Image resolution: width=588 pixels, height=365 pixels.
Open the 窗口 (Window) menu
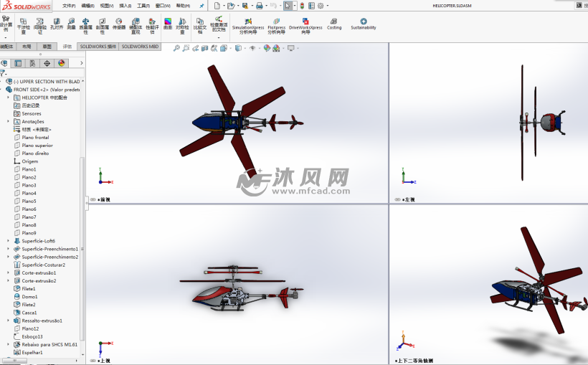pos(163,6)
